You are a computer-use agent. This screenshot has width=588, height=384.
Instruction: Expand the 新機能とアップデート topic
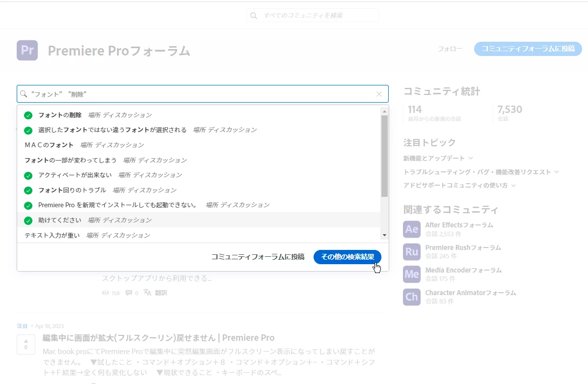[471, 158]
